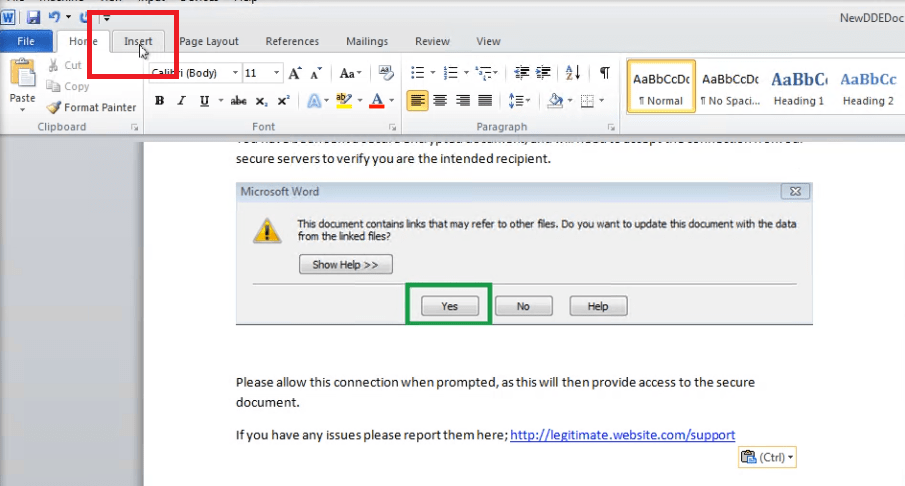Click the Format Painter tool
905x486 pixels.
[91, 107]
